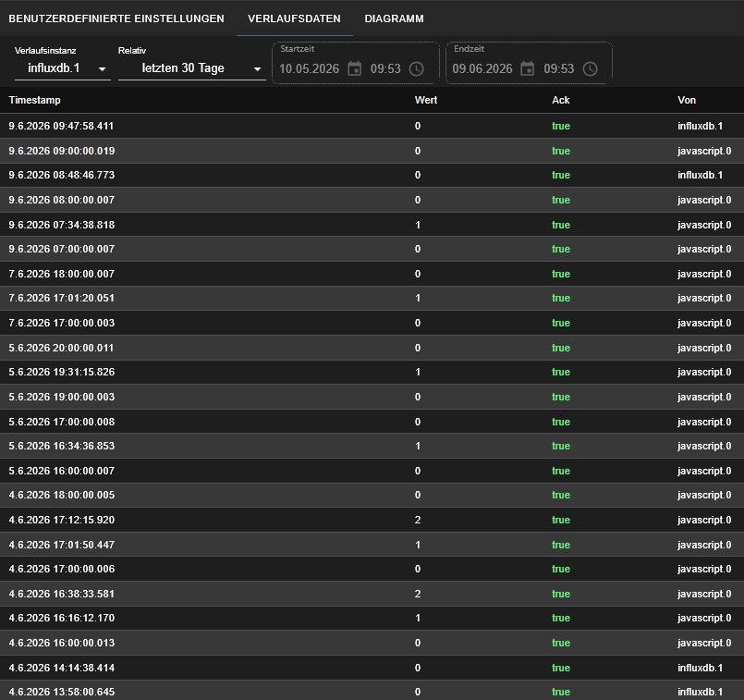Image resolution: width=744 pixels, height=700 pixels.
Task: Click javascript.0 source in the 9.6.2026 09:00:00.019 row
Action: pos(704,151)
